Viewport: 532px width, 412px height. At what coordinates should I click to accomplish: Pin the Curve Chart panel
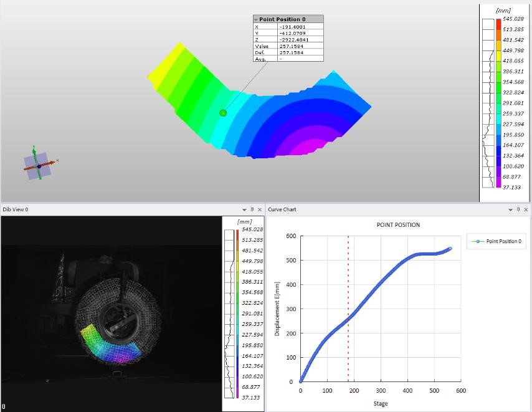coord(518,210)
